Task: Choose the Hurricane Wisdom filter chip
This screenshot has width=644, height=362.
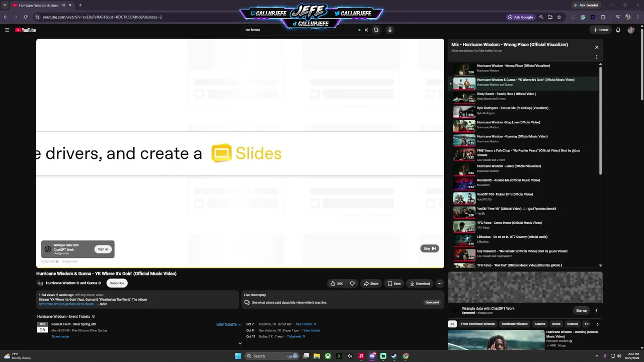Action: pyautogui.click(x=514, y=324)
